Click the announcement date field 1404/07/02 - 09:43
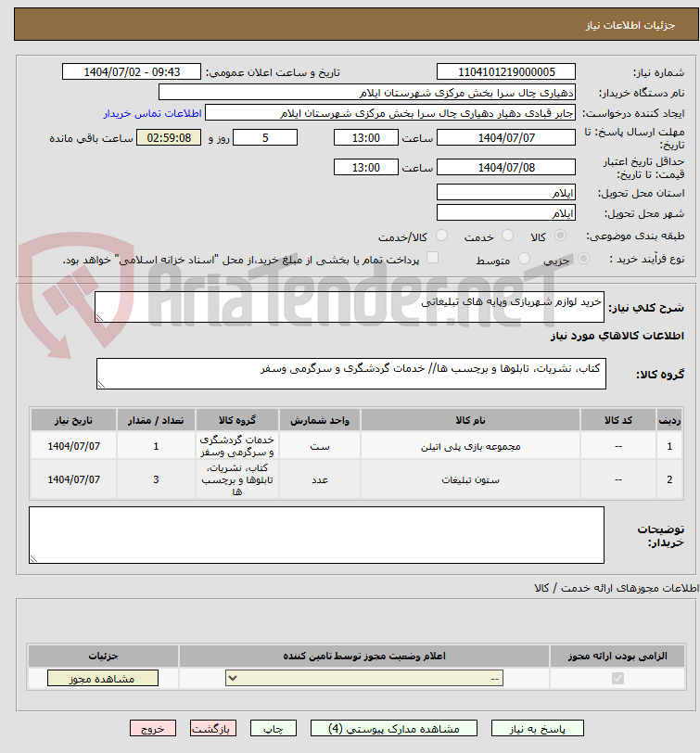This screenshot has width=700, height=753. click(132, 72)
